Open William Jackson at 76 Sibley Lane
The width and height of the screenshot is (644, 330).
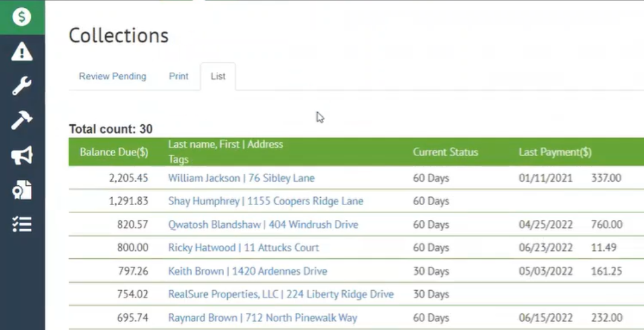241,178
